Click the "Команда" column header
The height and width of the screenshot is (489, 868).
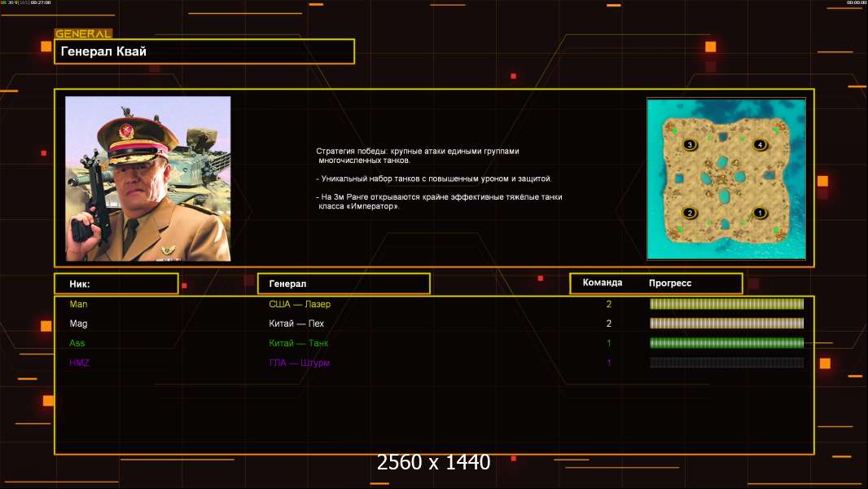(603, 283)
